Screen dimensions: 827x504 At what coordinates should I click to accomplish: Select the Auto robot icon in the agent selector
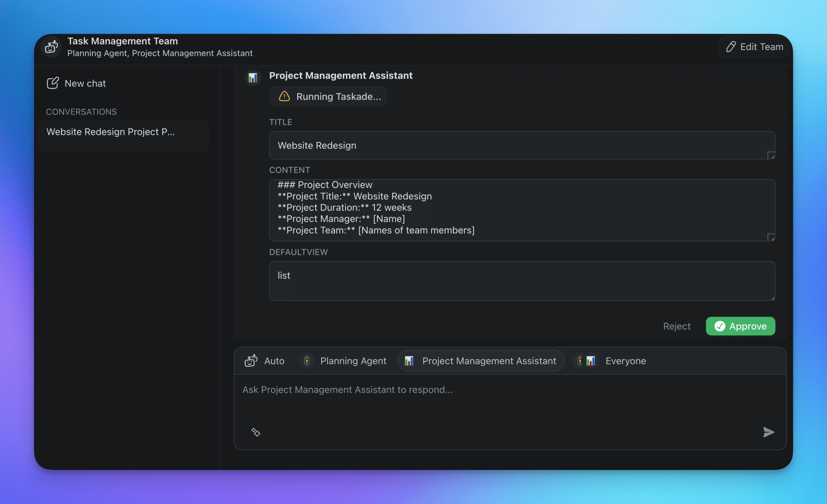coord(250,361)
